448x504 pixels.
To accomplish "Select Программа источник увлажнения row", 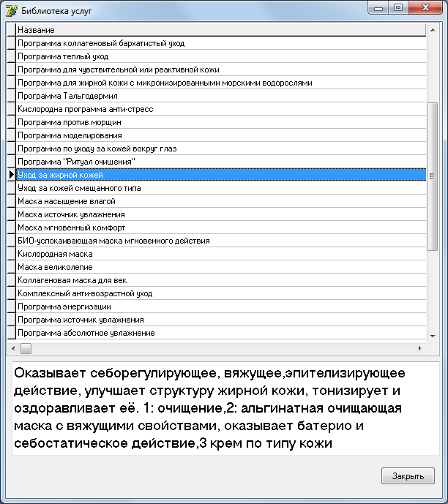I will (221, 320).
